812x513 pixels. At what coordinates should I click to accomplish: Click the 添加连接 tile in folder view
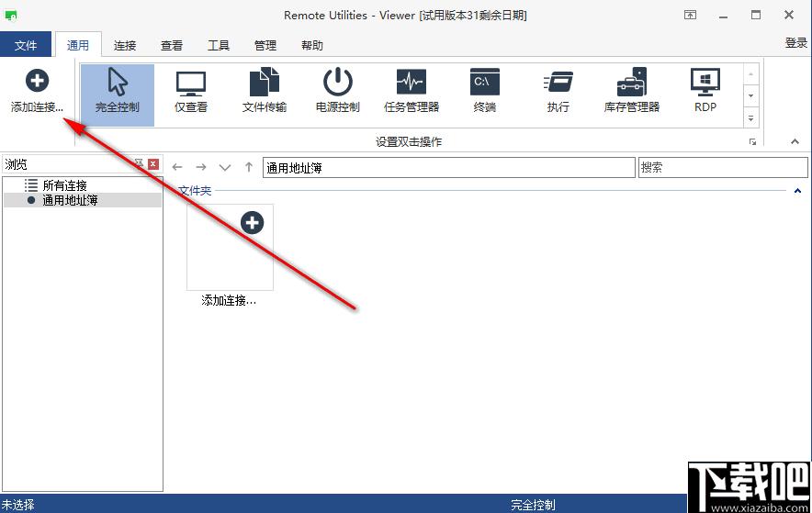click(230, 247)
